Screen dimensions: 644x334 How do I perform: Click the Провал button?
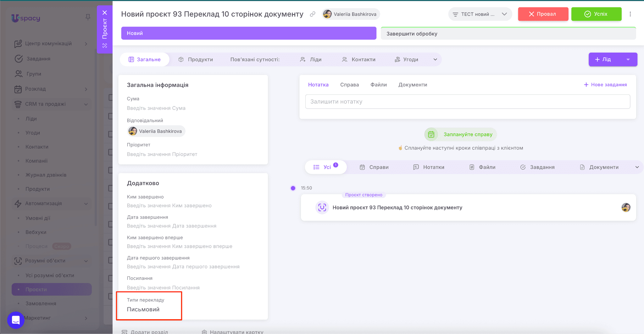[x=543, y=14]
